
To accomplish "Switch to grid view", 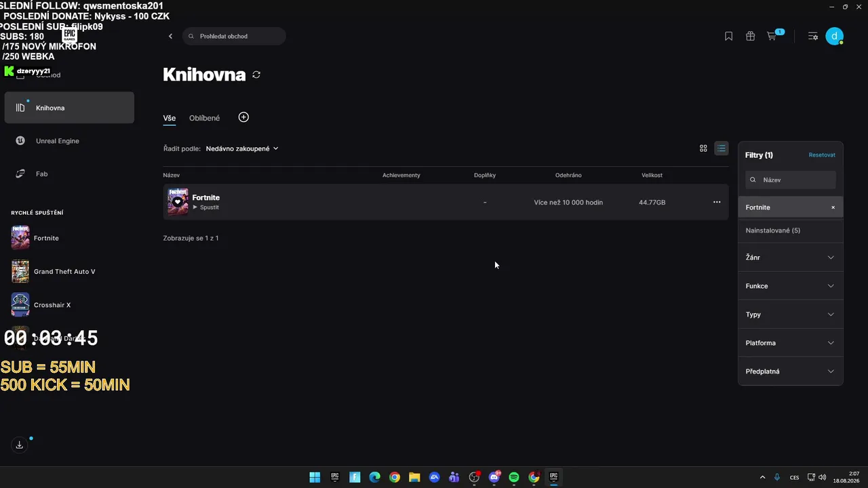I will pos(703,148).
